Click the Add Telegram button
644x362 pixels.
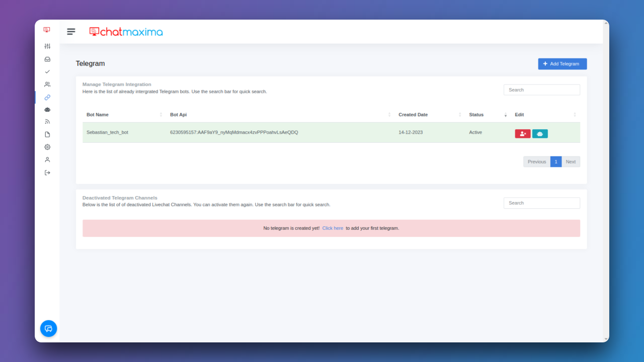562,64
